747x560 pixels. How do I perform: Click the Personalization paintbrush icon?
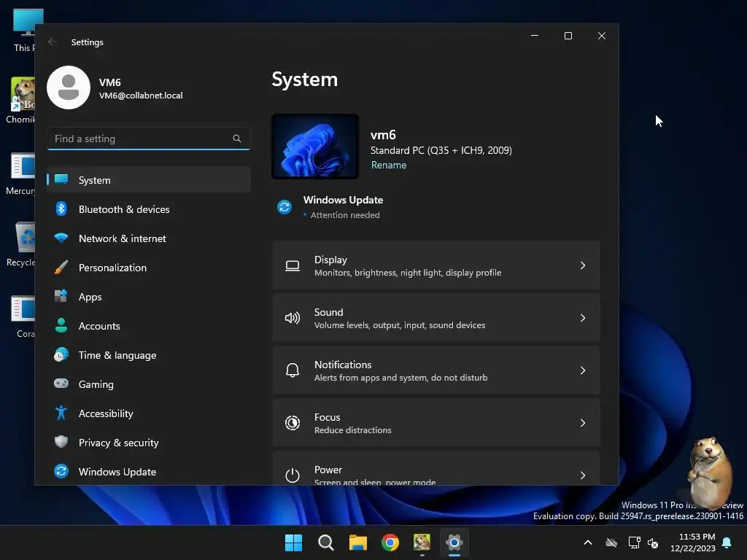coord(61,267)
